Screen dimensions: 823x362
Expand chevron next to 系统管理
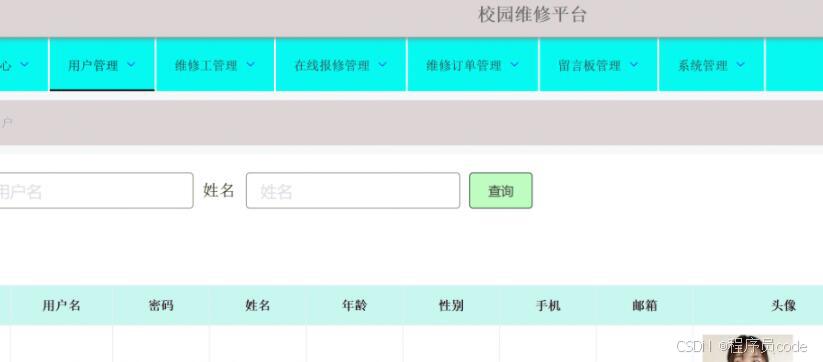(x=741, y=65)
